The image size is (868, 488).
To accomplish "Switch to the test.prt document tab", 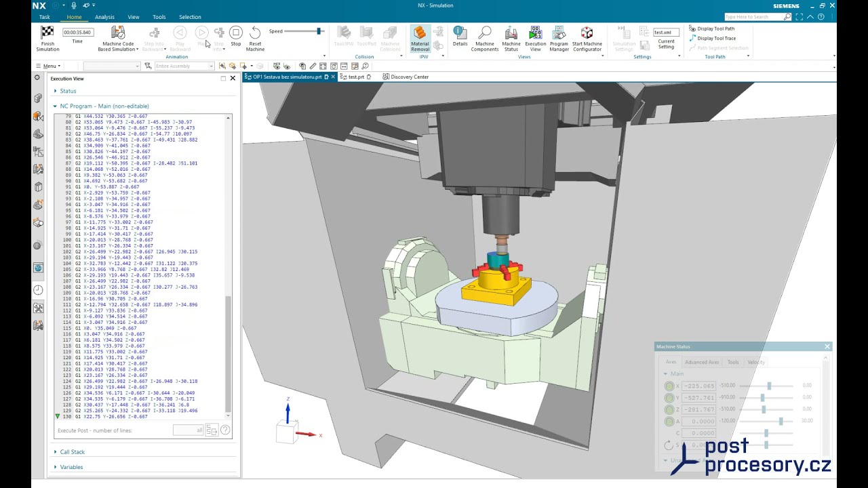I will (x=356, y=77).
